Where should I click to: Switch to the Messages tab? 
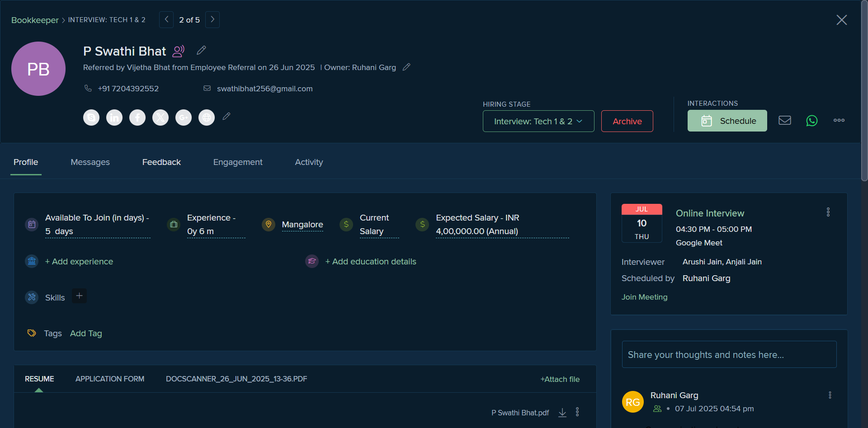(x=90, y=162)
